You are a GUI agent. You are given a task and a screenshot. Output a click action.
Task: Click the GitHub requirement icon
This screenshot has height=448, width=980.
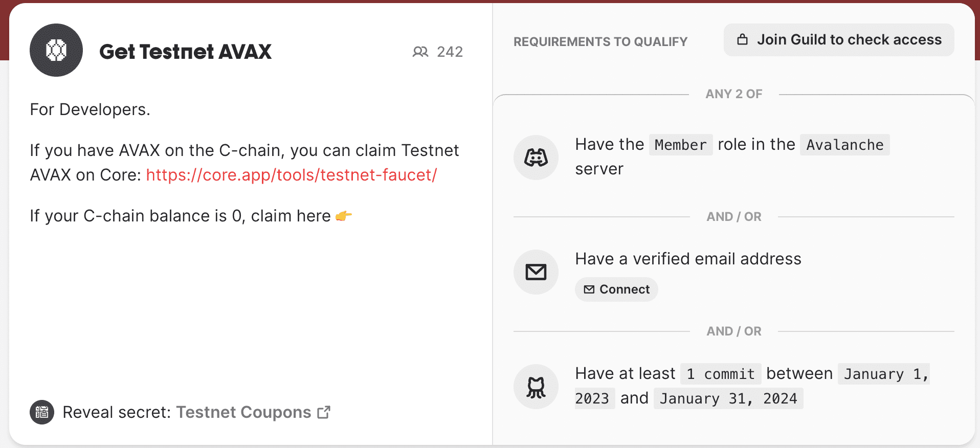(x=536, y=387)
